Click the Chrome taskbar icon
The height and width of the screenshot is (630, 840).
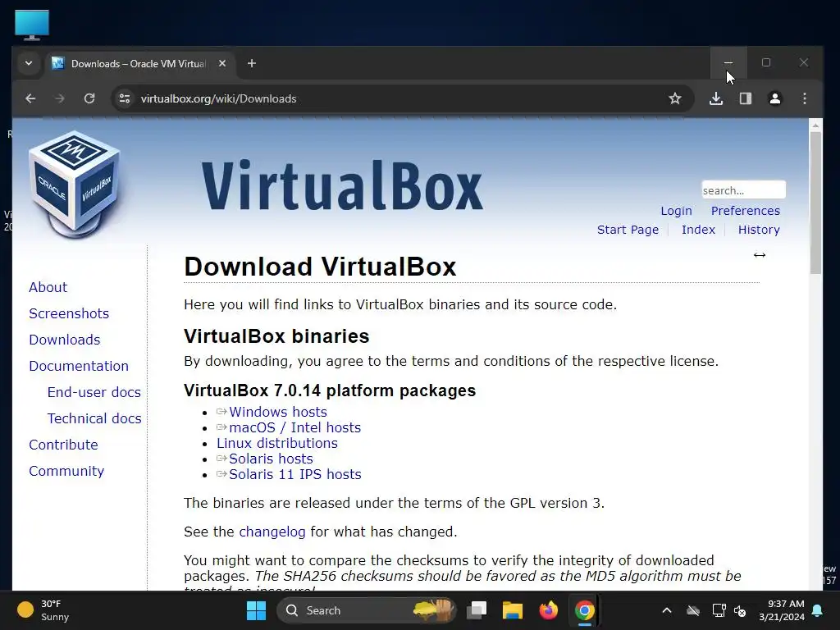coord(584,610)
